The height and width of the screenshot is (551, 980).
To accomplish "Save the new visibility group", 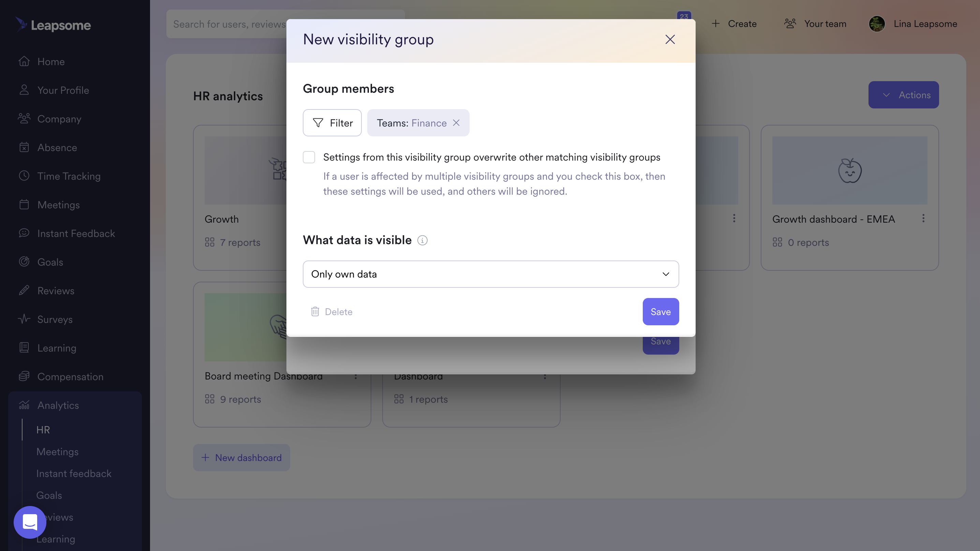I will coord(661,312).
